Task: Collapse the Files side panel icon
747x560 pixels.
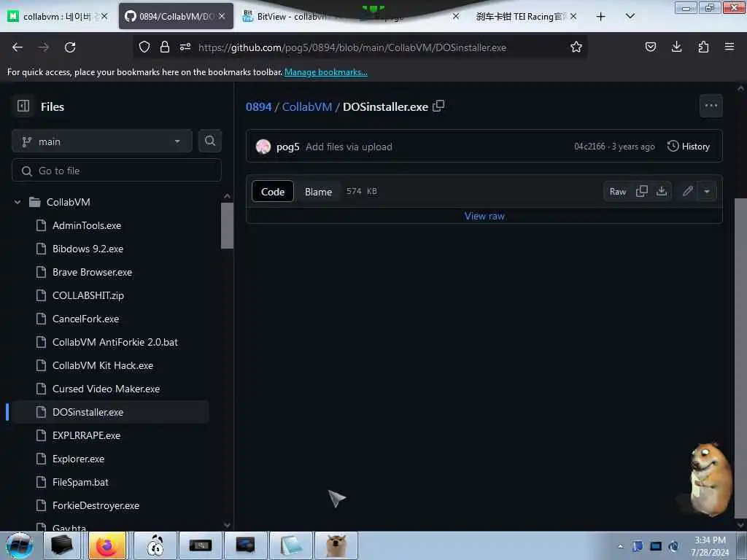Action: click(x=23, y=106)
